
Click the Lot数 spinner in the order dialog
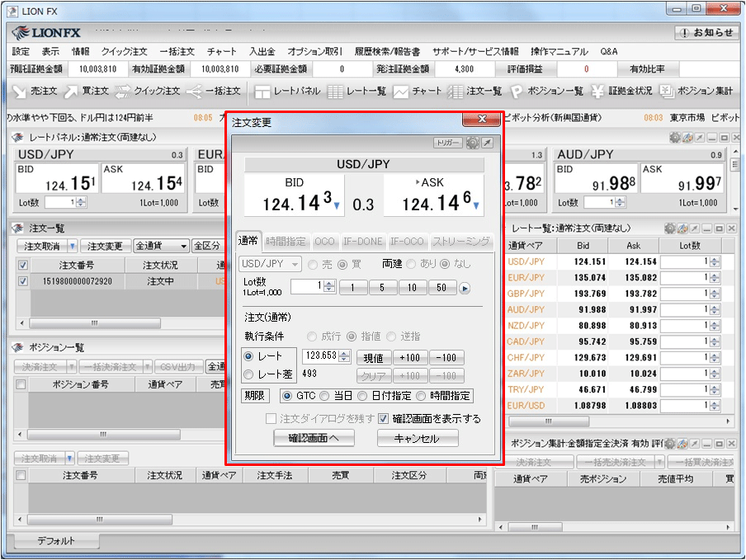coord(329,286)
